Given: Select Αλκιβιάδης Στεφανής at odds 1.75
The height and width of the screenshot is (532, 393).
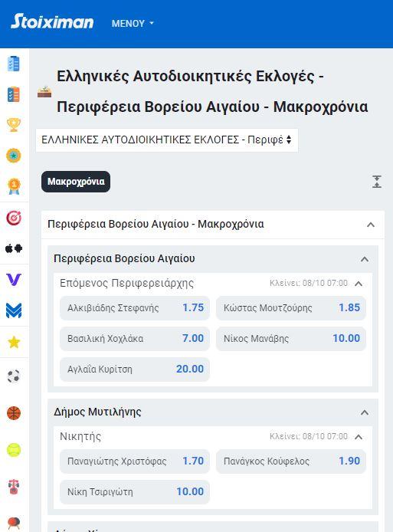Looking at the screenshot, I should click(x=135, y=307).
